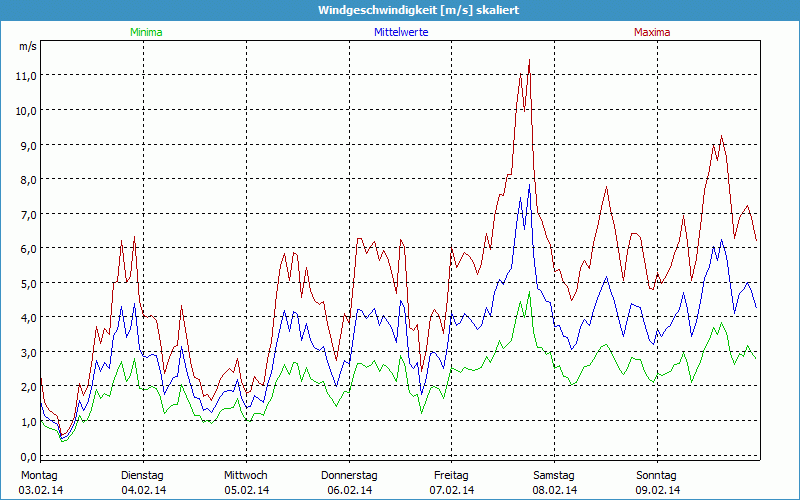The height and width of the screenshot is (500, 800).
Task: Click the '0,0' y-axis value
Action: point(29,456)
